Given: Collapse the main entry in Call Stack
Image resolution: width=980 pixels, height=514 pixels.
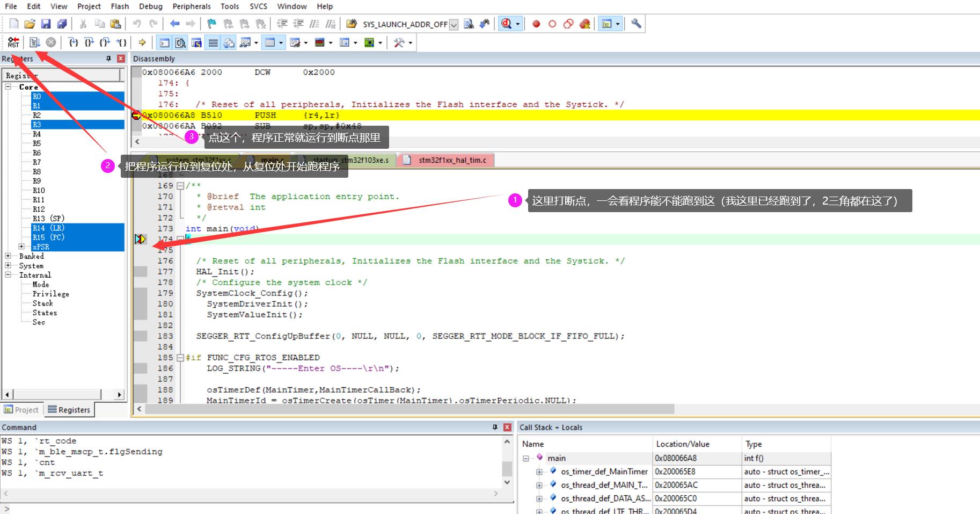Looking at the screenshot, I should [x=526, y=458].
